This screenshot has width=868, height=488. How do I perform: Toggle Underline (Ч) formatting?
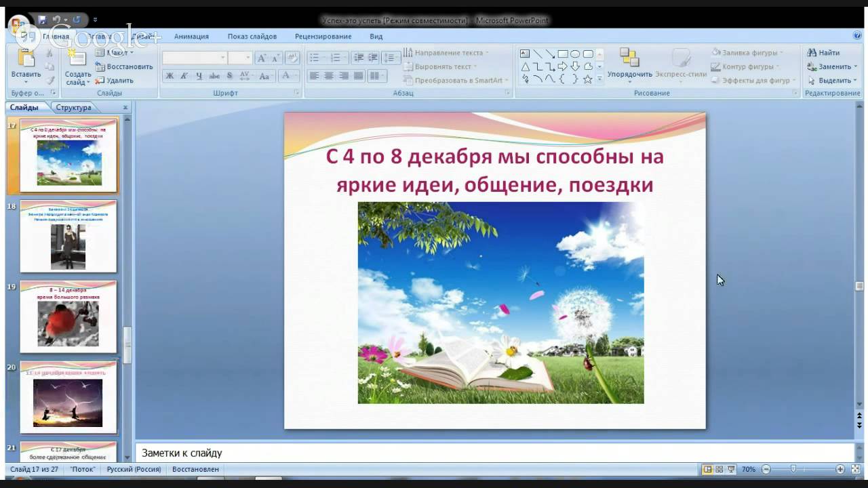tap(199, 75)
